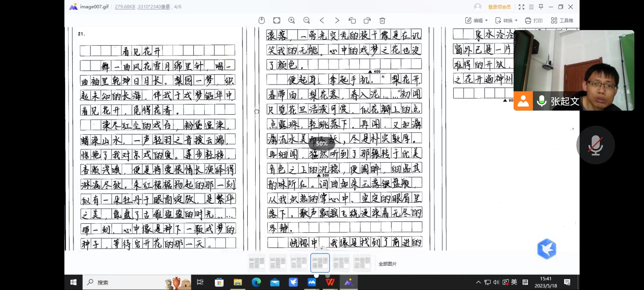Rotate image counterclockwise

click(352, 20)
